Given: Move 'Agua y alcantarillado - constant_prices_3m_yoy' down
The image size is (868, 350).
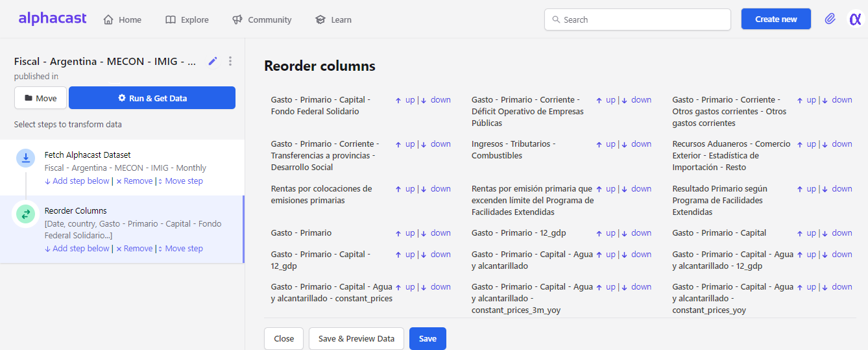Looking at the screenshot, I should click(636, 287).
